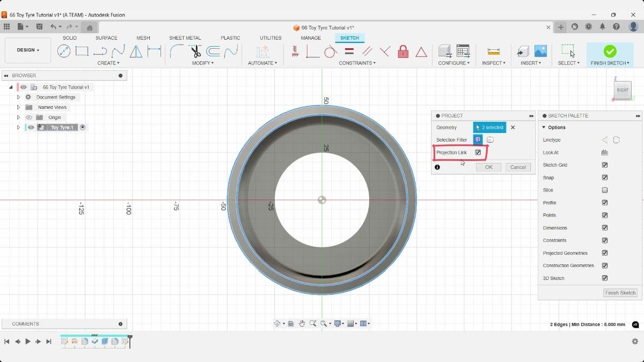The image size is (644, 362).
Task: Apply the Midpoint triangle constraint
Action: [421, 52]
